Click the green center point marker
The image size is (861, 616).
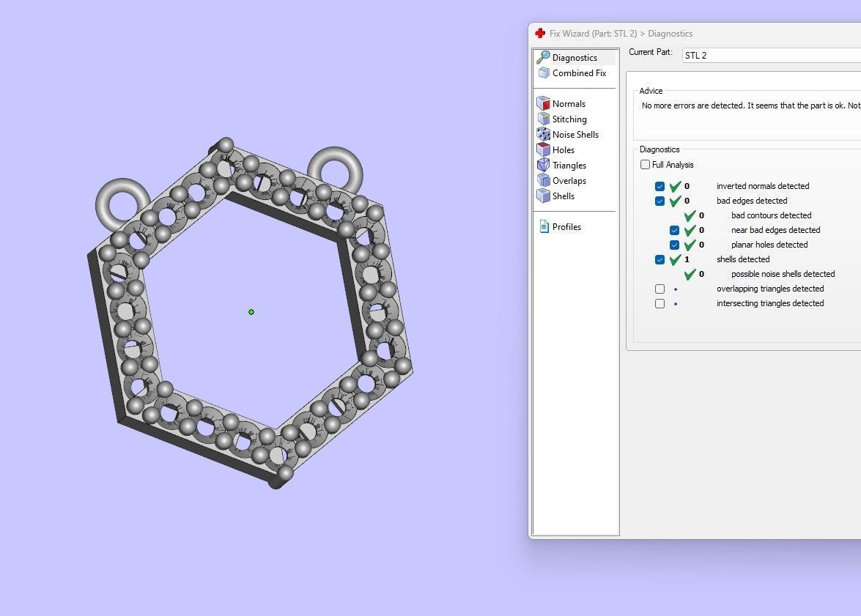(251, 312)
